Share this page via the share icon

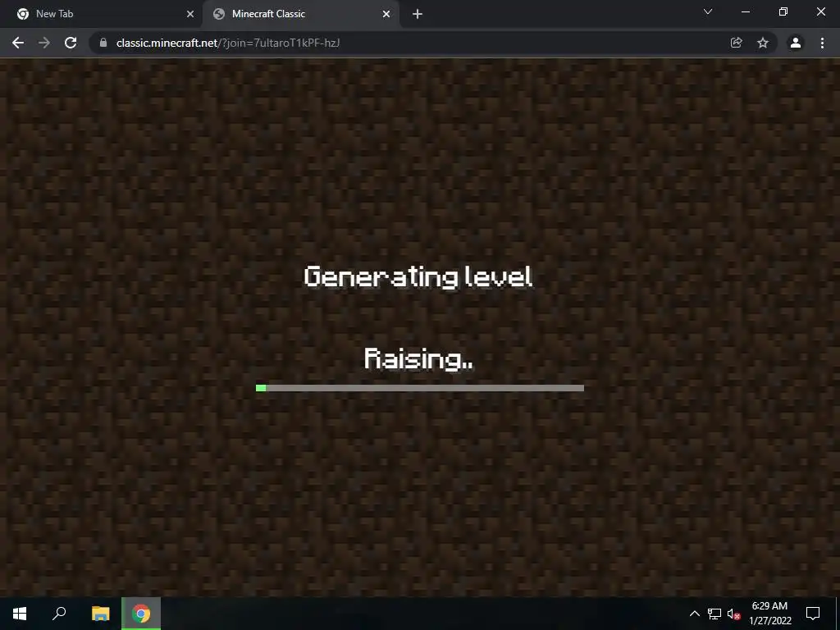point(737,43)
